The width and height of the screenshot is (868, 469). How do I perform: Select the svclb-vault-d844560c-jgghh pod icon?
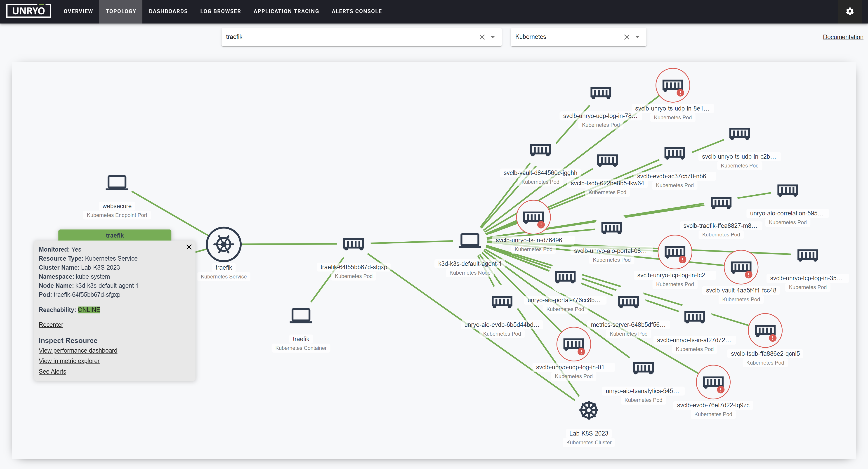(x=540, y=150)
